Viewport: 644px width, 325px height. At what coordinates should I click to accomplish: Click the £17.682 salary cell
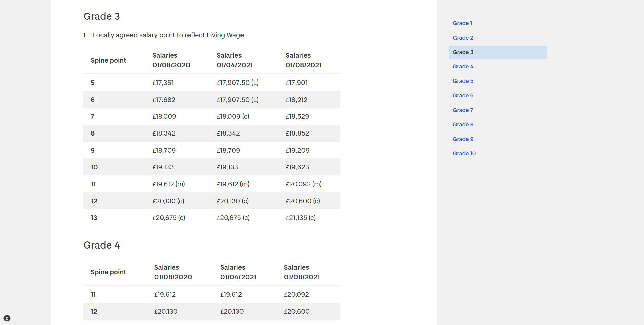[x=164, y=100]
